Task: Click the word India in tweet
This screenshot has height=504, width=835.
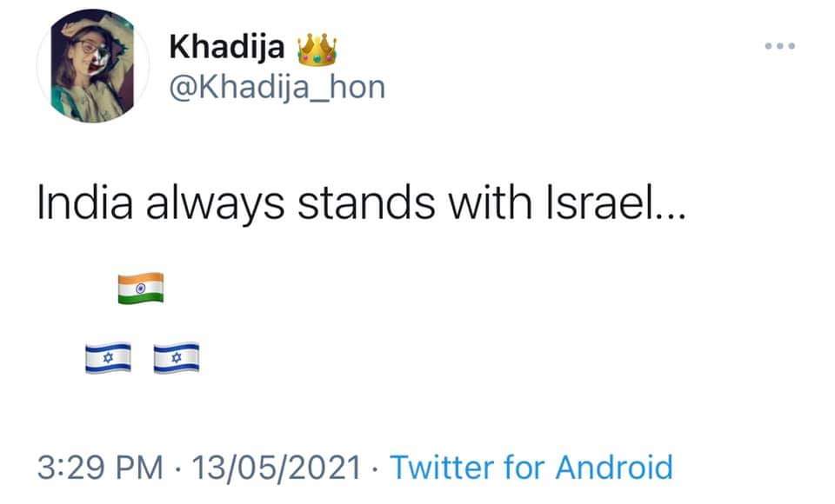Action: [x=84, y=203]
